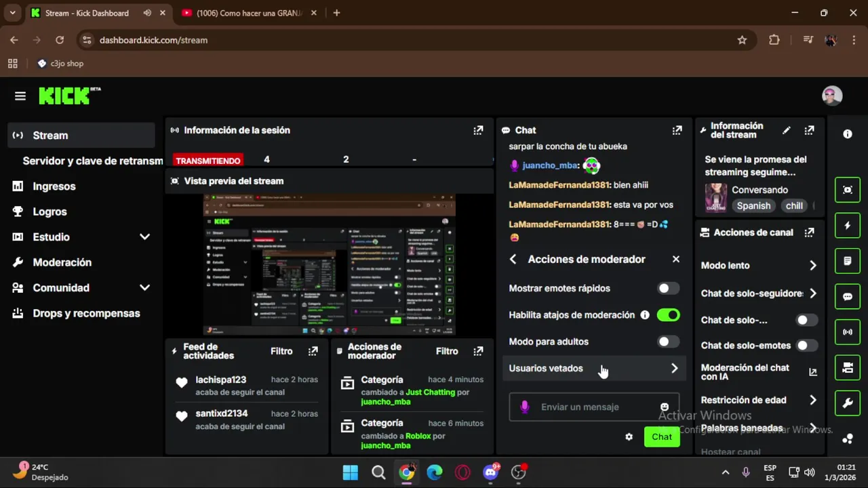
Task: Click the Spanish tag chip
Action: point(754,206)
